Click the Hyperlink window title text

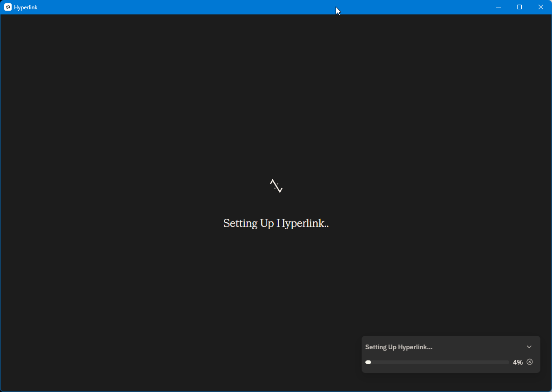point(26,7)
